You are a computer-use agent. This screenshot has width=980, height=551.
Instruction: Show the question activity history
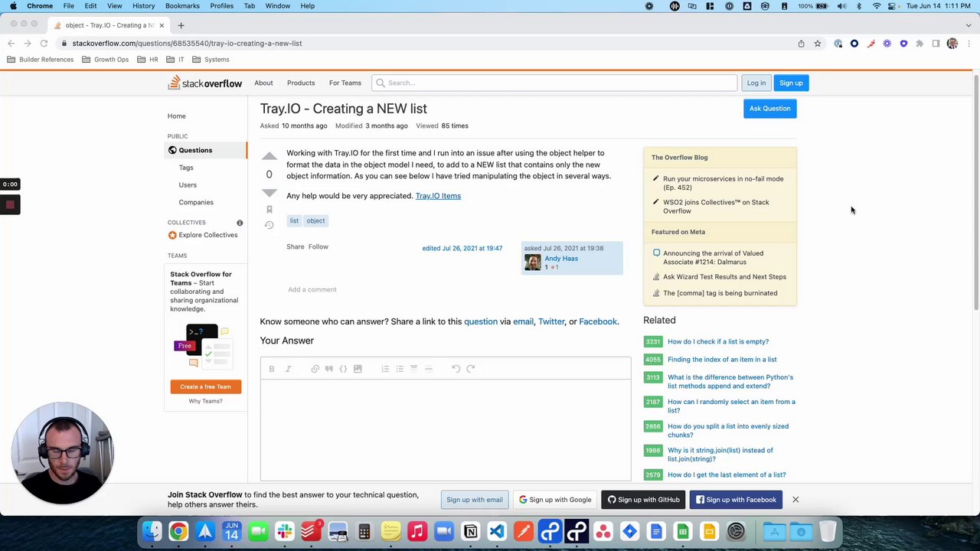(x=269, y=225)
